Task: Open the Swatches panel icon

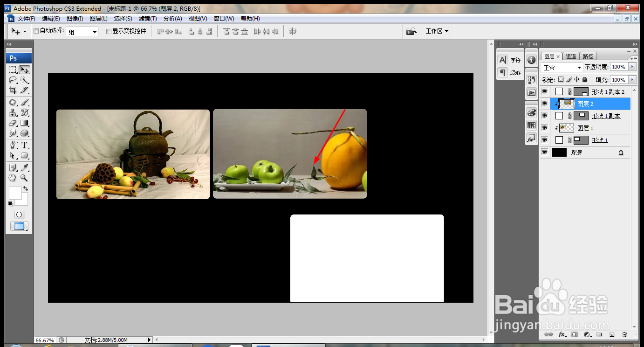Action: pos(531,125)
